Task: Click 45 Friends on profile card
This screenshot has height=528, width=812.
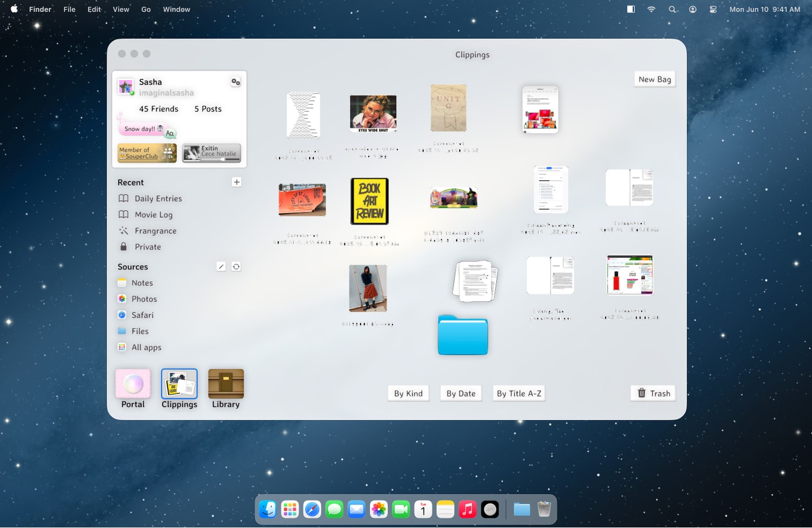Action: 158,109
